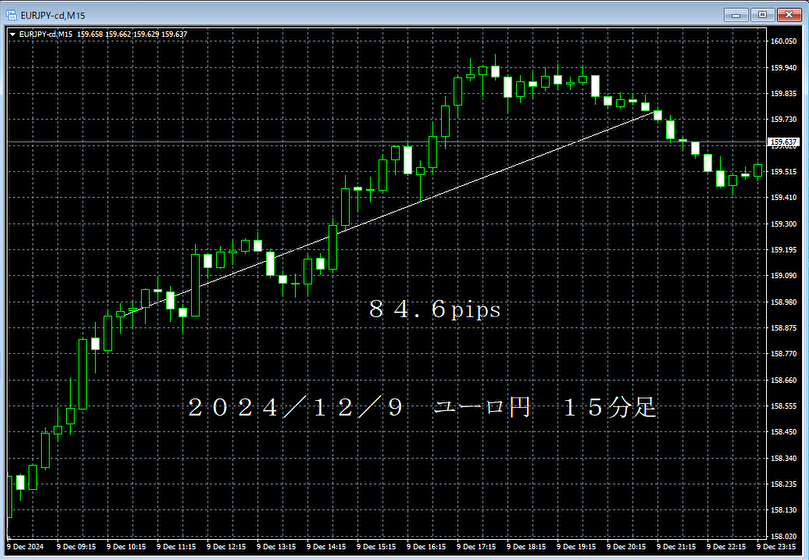Image resolution: width=809 pixels, height=560 pixels.
Task: Click time axis label 9 Dec 17:15
Action: tap(476, 547)
